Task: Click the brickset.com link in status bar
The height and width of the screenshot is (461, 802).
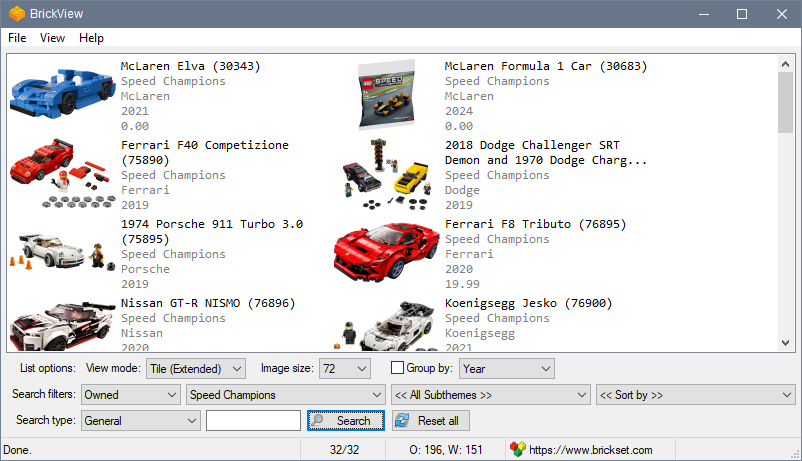Action: (590, 450)
